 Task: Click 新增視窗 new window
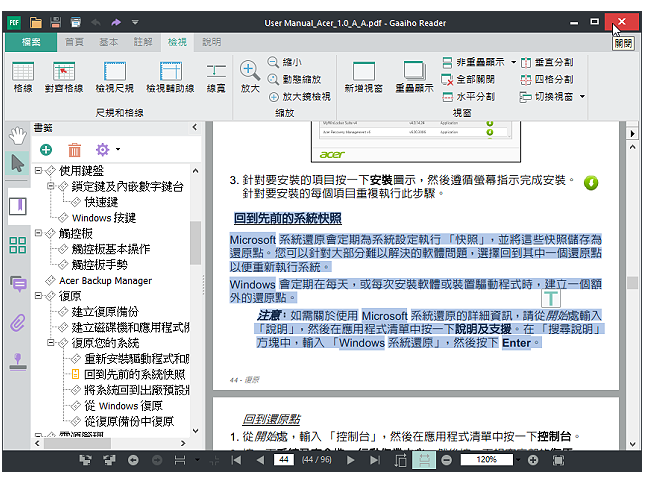[x=364, y=77]
